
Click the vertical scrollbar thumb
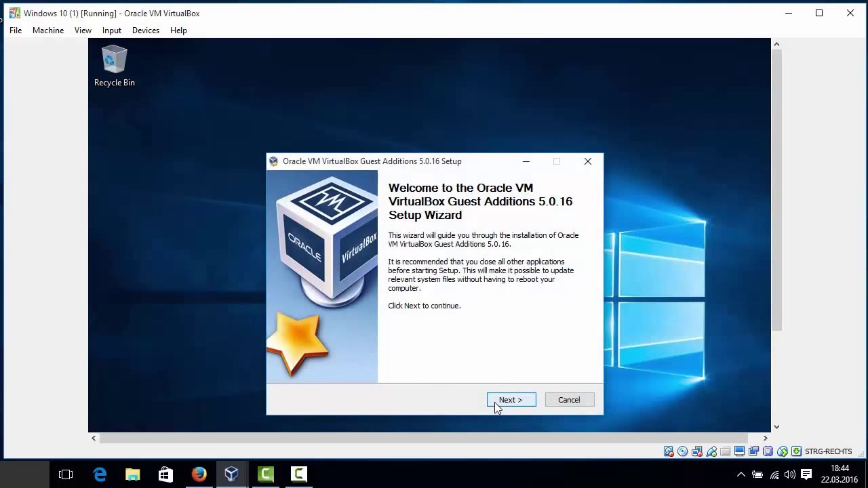(776, 190)
